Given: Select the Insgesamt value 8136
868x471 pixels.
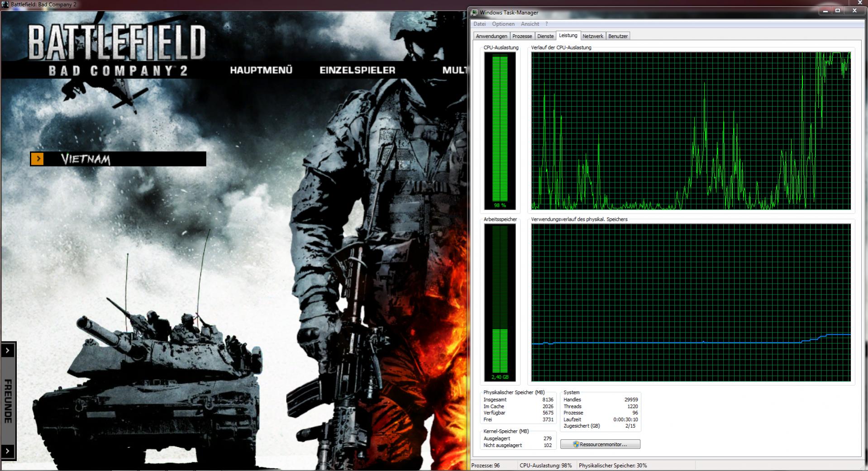Looking at the screenshot, I should 548,400.
